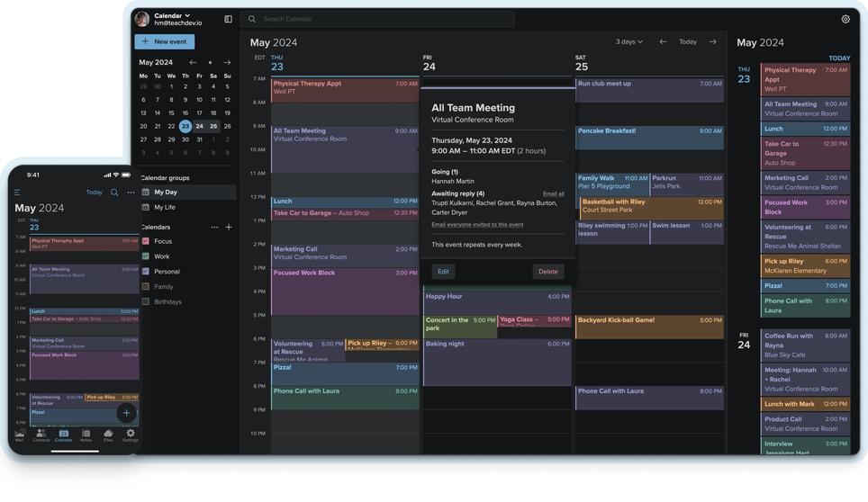Image resolution: width=868 pixels, height=502 pixels.
Task: Go forward using arrow right of desktop Today
Action: pyautogui.click(x=712, y=41)
